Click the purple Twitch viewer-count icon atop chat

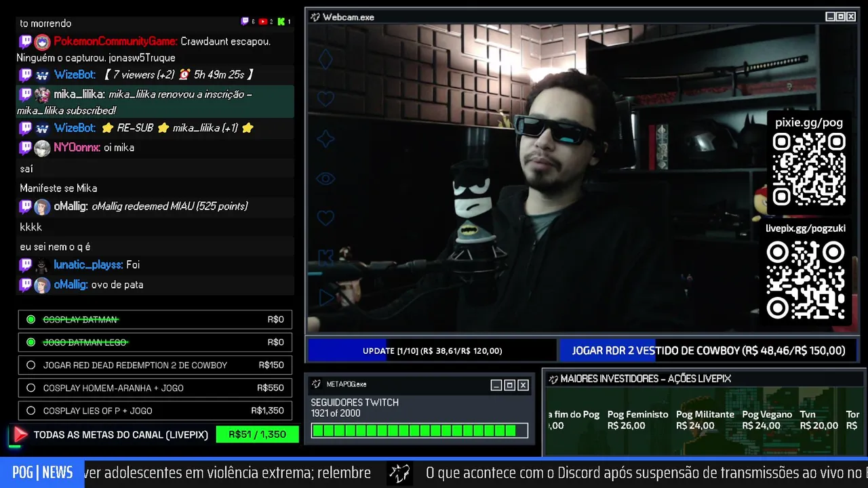245,22
